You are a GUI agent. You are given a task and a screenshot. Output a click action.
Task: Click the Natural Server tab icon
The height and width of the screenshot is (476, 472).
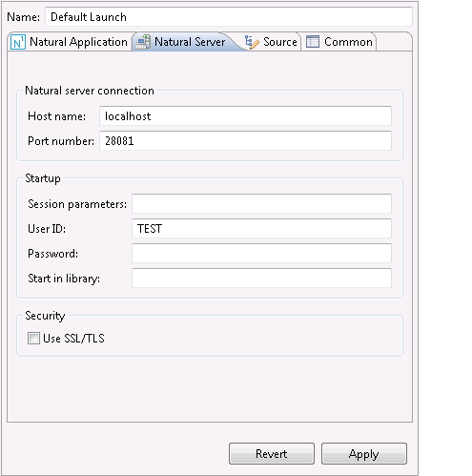tap(143, 42)
